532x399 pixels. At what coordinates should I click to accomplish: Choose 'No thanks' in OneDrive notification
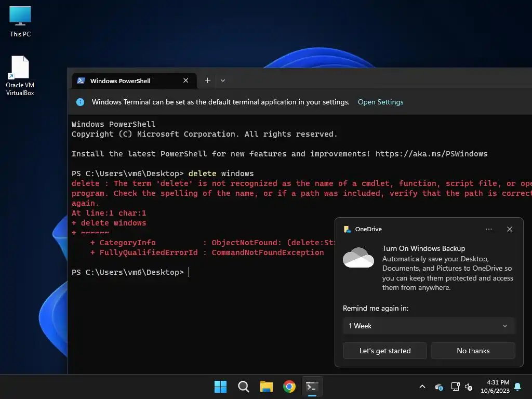473,351
